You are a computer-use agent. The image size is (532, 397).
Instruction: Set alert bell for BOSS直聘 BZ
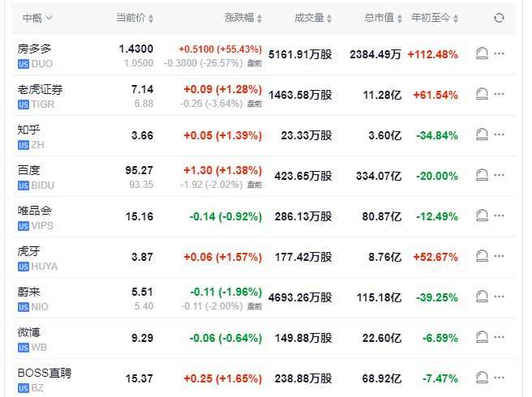click(482, 378)
